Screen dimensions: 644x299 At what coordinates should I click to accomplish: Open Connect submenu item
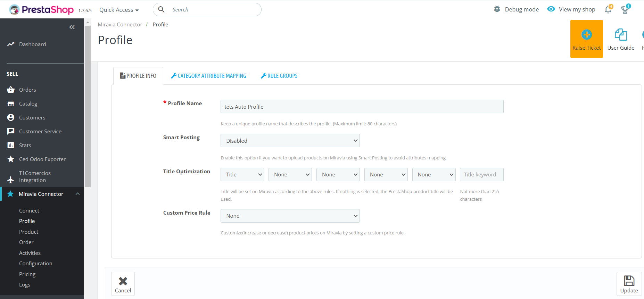(29, 210)
